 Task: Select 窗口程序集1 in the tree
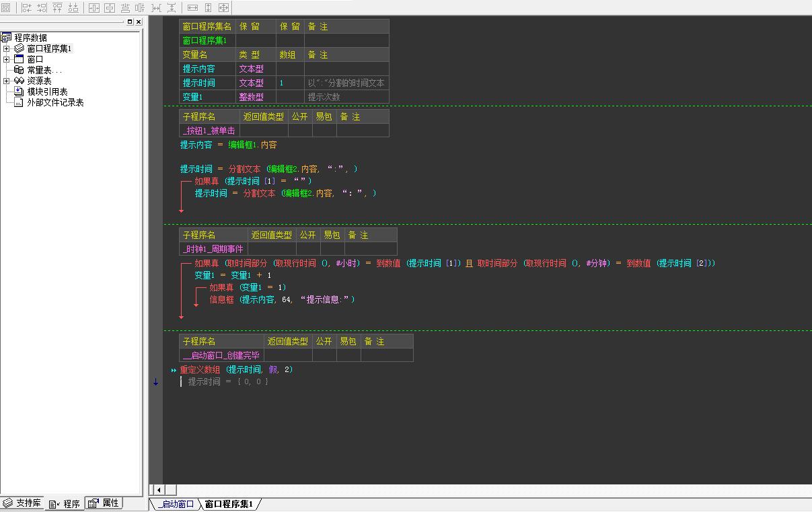click(x=49, y=48)
